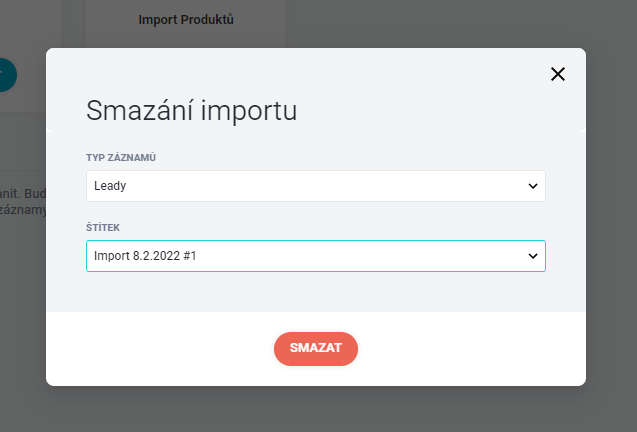Click the chevron arrow in the Leady field
Viewport: 637px width, 432px height.
pyautogui.click(x=533, y=186)
